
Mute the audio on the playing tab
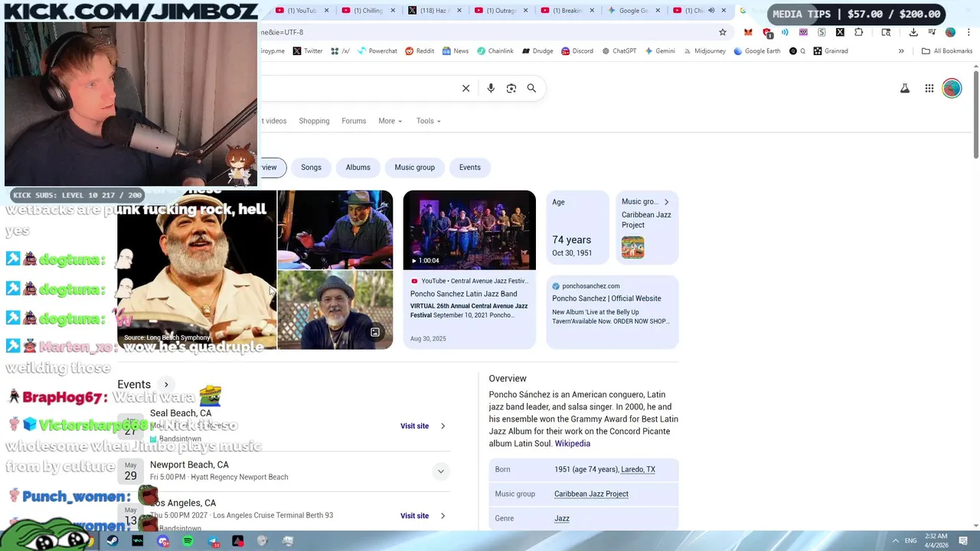tap(711, 11)
